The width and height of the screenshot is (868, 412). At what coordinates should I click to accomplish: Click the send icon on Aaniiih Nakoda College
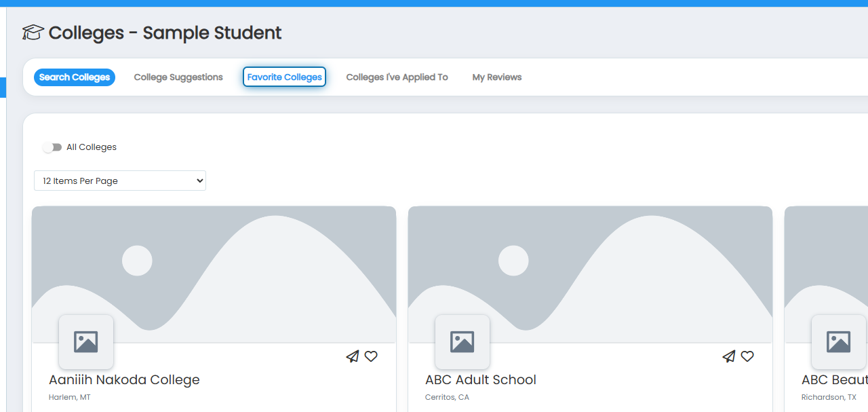click(353, 356)
